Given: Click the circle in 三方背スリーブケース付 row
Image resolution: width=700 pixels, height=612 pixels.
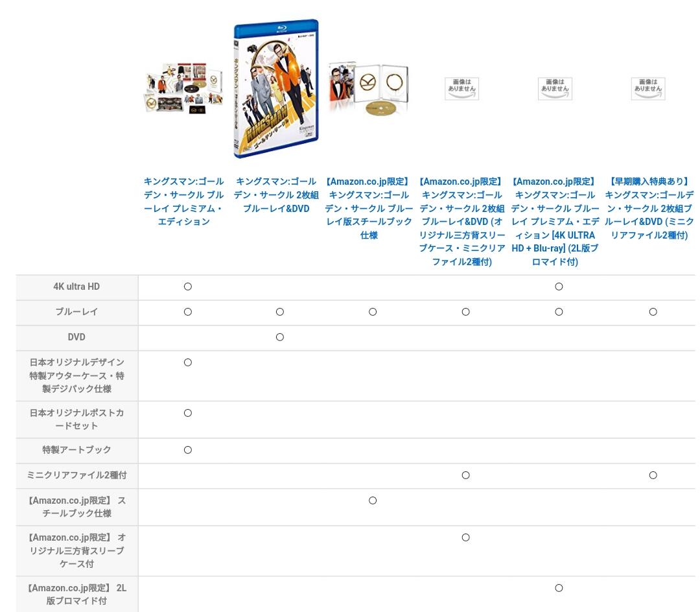Looking at the screenshot, I should tap(465, 537).
